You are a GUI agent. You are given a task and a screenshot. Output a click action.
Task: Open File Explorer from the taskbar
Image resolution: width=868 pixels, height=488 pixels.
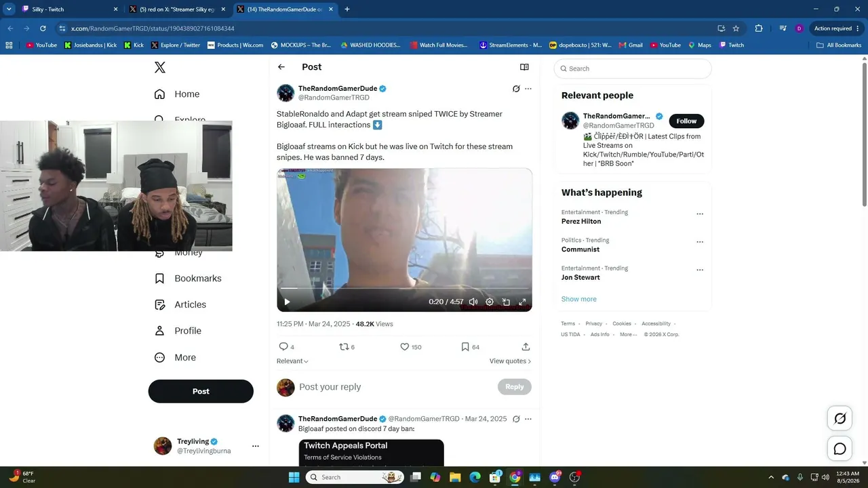[455, 477]
